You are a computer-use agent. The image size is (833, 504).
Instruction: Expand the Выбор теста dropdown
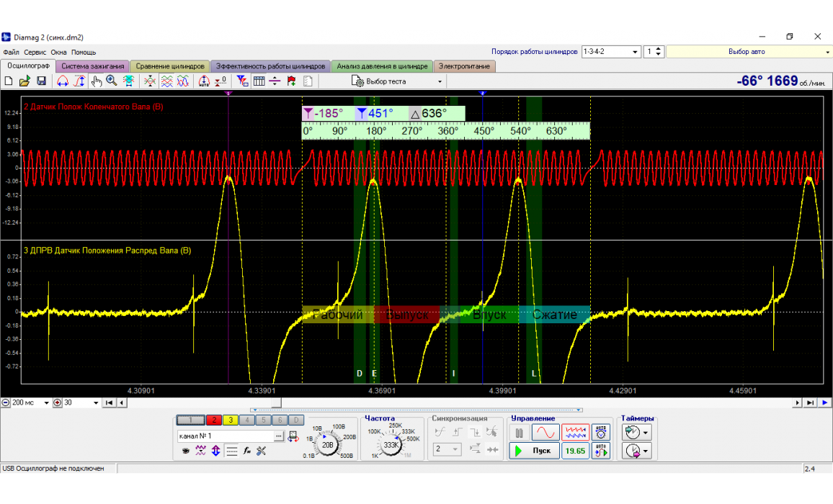tap(440, 81)
